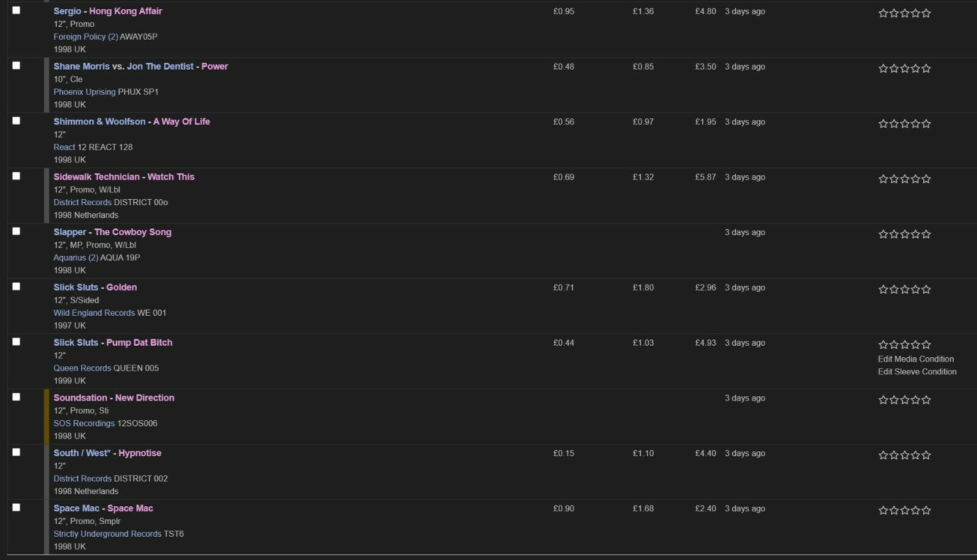Rate Sidewalk Technician Watch This two stars
Image resolution: width=977 pixels, height=560 pixels.
pos(894,179)
